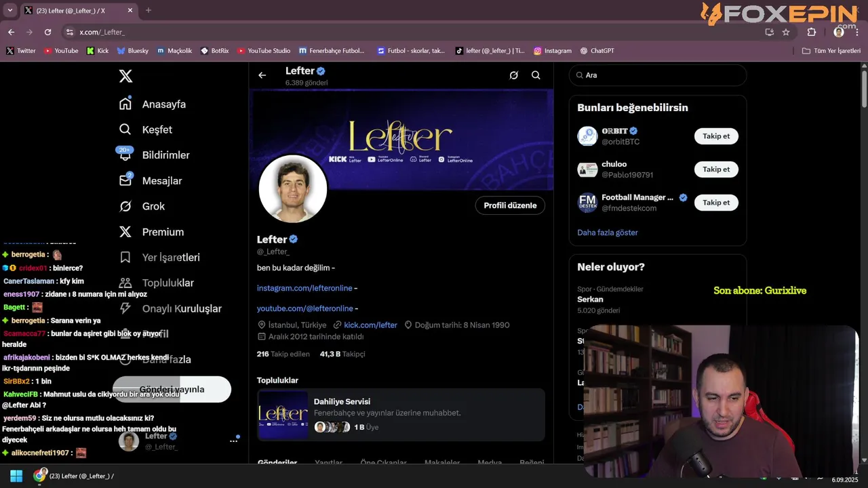Open Mesajlar envelope item

click(150, 181)
